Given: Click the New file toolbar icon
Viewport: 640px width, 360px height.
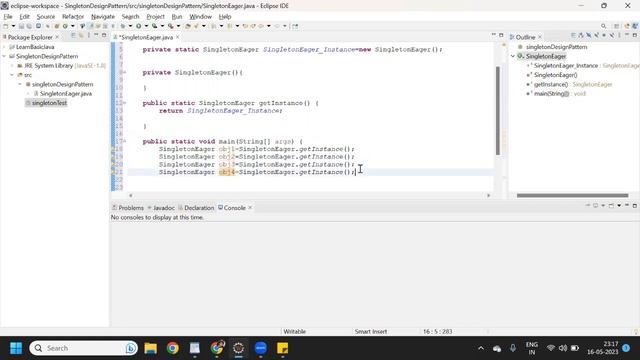Looking at the screenshot, I should (x=6, y=26).
